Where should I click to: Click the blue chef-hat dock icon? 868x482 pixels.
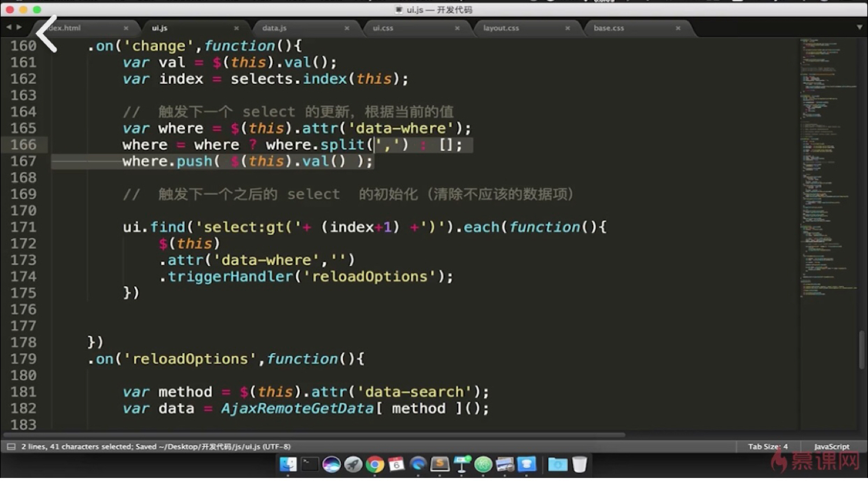coord(527,464)
